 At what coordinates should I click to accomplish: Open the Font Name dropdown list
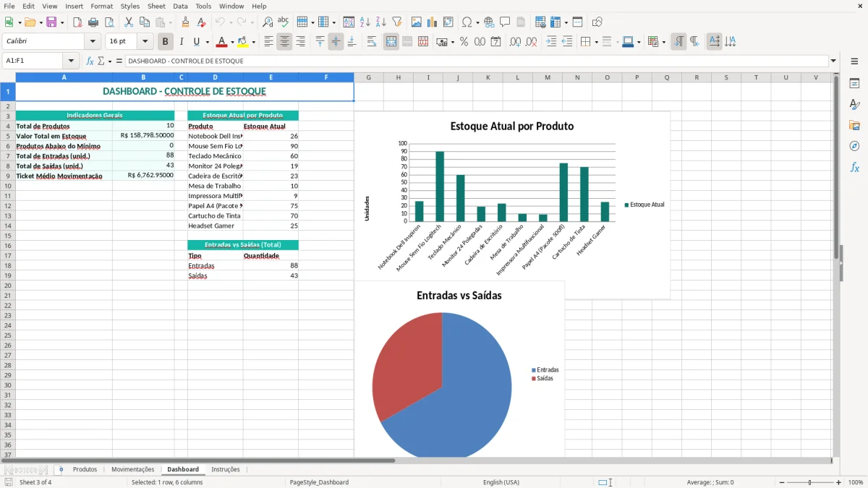click(x=93, y=42)
